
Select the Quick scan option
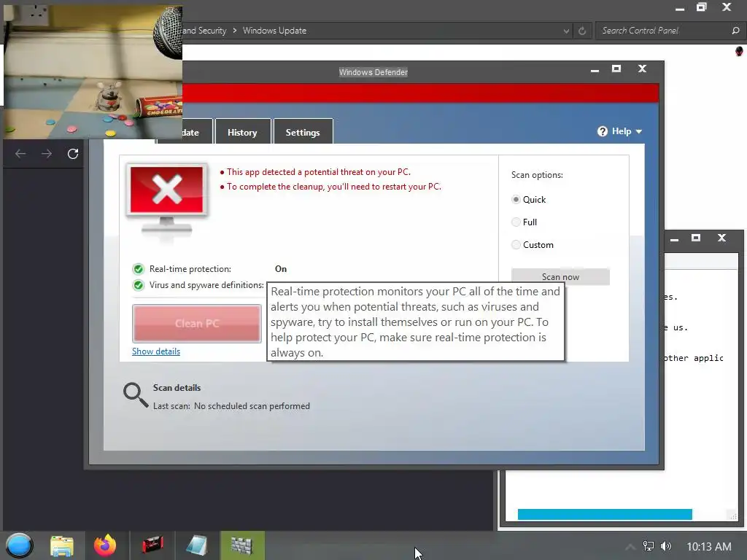[x=516, y=200]
